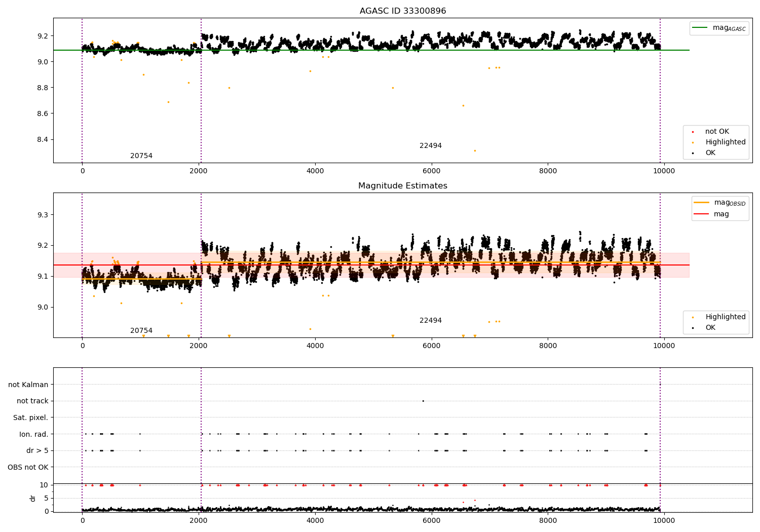Click the "10000" x-tick under the top plot

point(664,171)
